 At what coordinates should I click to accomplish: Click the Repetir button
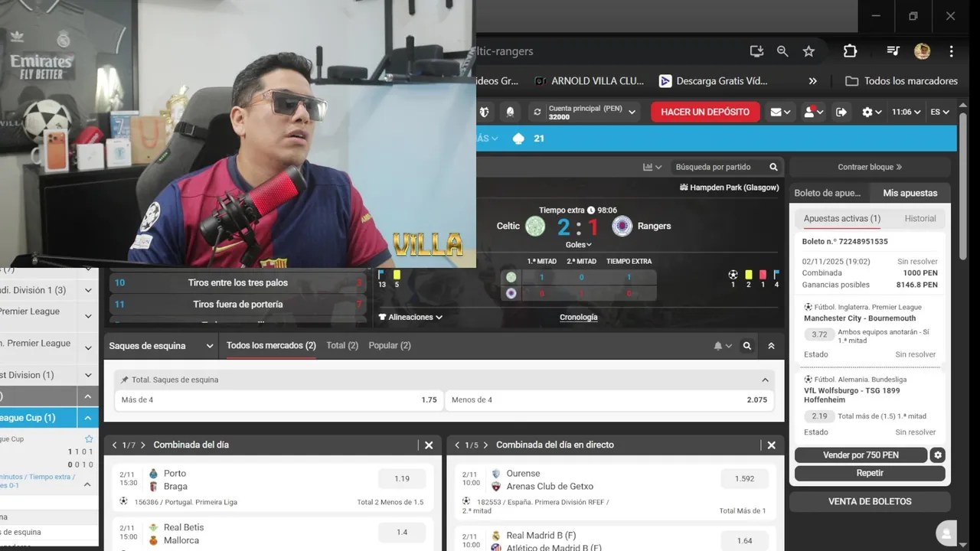[870, 474]
